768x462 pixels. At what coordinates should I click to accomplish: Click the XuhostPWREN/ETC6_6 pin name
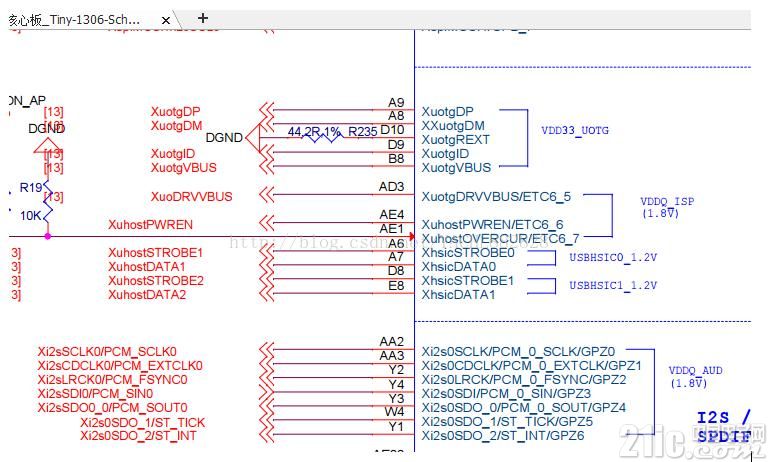click(492, 225)
